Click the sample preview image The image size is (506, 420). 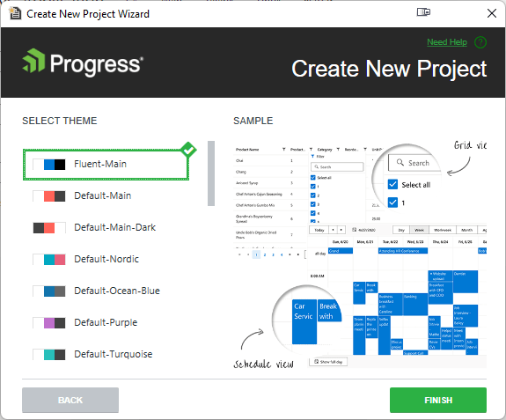point(360,254)
